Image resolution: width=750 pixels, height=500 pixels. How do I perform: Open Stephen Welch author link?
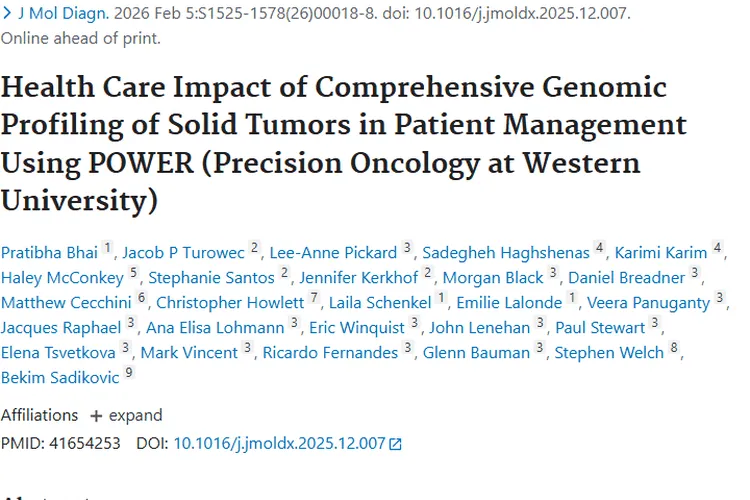coord(609,352)
